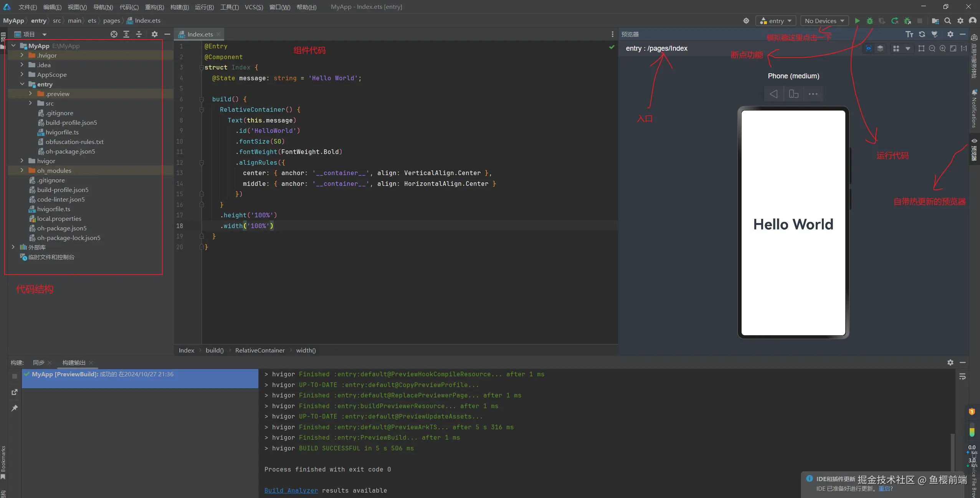Click the green Run button
980x498 pixels.
click(857, 21)
